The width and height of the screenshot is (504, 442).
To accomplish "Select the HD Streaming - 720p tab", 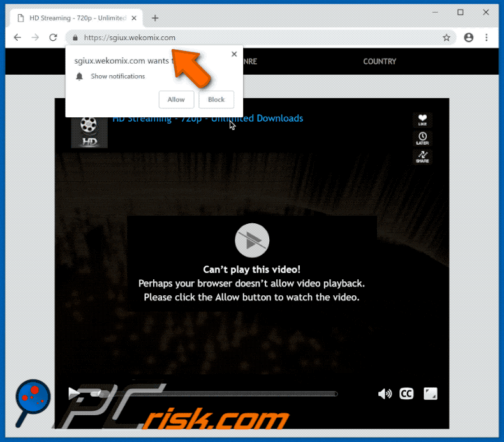I will click(77, 18).
